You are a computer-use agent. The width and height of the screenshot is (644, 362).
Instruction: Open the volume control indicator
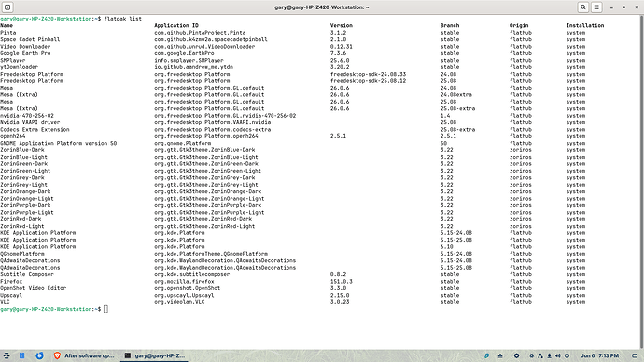click(558, 355)
